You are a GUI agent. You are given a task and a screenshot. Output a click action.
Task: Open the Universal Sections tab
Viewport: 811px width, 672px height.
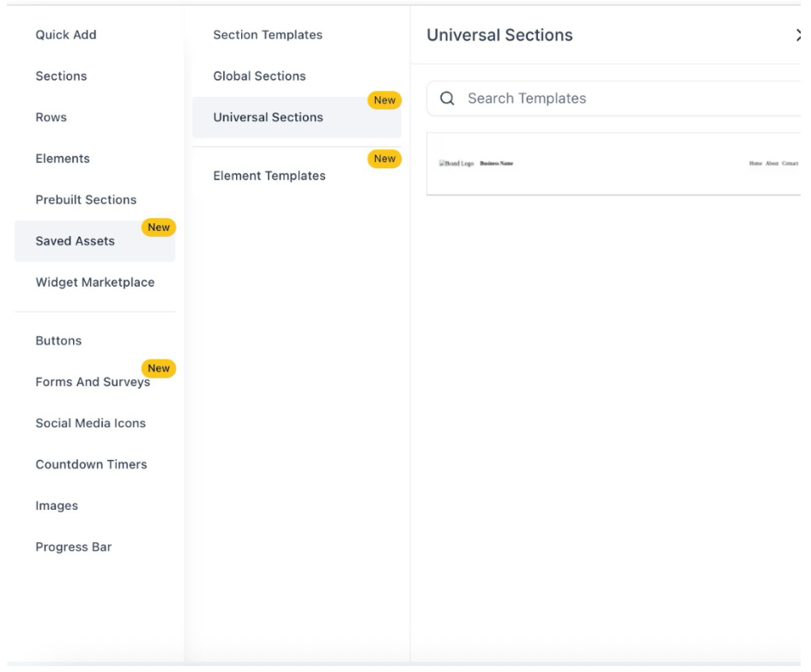click(268, 118)
